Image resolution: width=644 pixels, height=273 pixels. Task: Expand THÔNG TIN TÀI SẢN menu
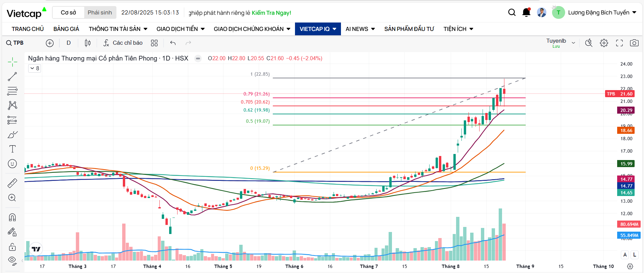[x=118, y=29]
